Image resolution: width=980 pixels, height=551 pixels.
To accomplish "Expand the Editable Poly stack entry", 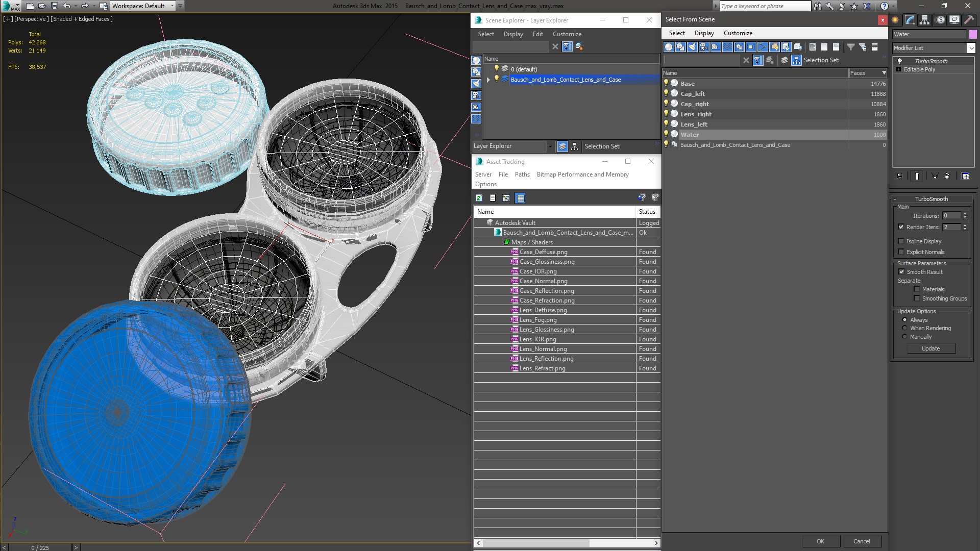I will 898,69.
